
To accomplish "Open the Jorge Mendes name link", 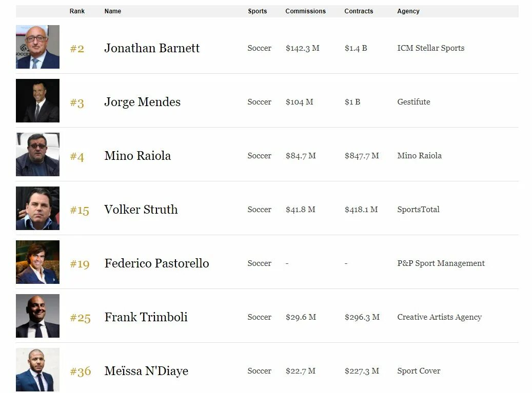I will coord(142,102).
